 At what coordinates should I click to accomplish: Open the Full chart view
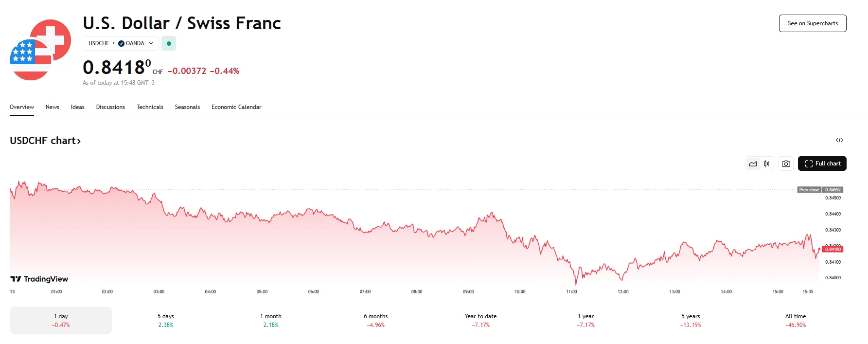[822, 163]
